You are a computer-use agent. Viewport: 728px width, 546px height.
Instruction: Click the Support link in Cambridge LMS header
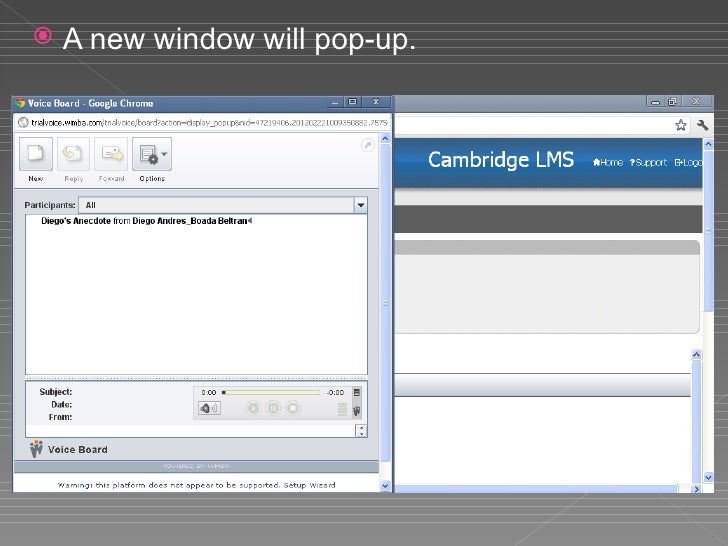click(x=648, y=162)
